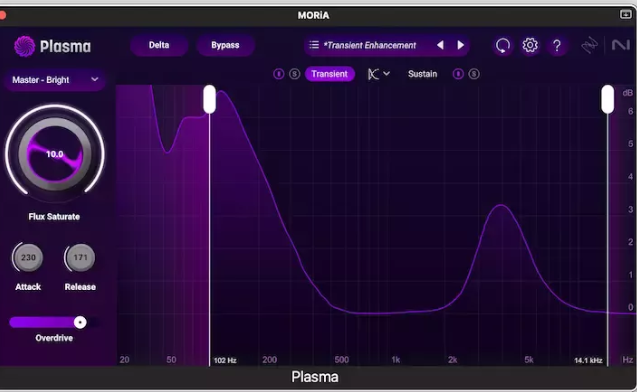Toggle the Transient power button
The width and height of the screenshot is (637, 392).
tap(278, 74)
